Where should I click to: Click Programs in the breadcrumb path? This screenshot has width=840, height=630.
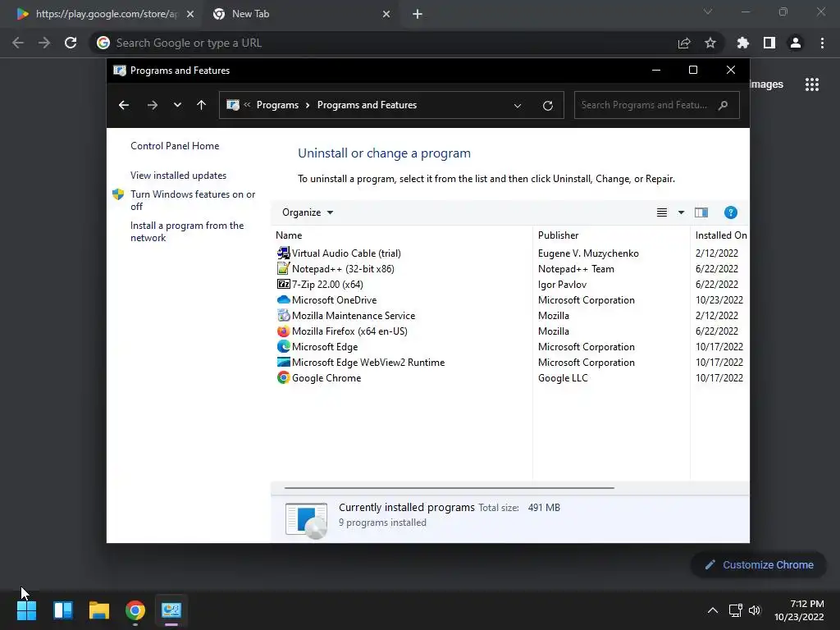point(277,105)
